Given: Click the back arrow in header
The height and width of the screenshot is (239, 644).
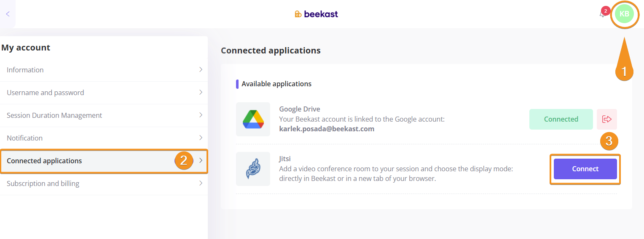Looking at the screenshot, I should pyautogui.click(x=8, y=14).
